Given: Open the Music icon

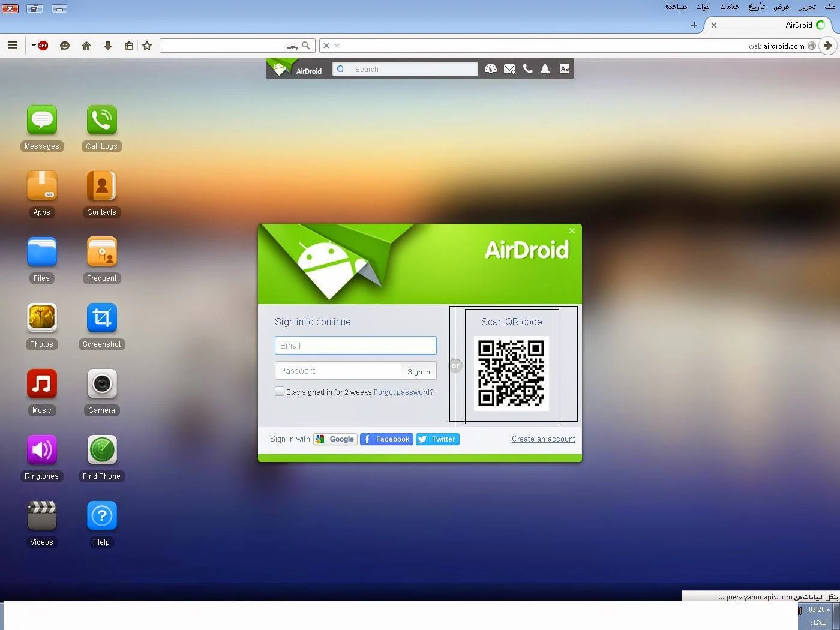Looking at the screenshot, I should point(42,385).
